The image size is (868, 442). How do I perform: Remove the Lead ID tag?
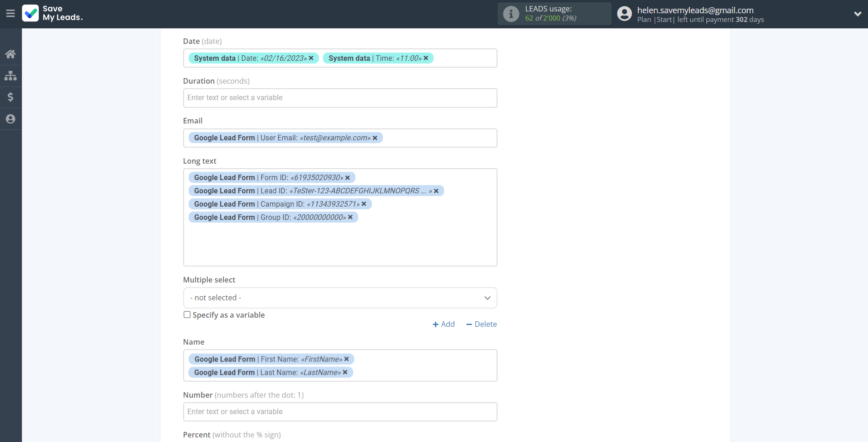(x=436, y=191)
